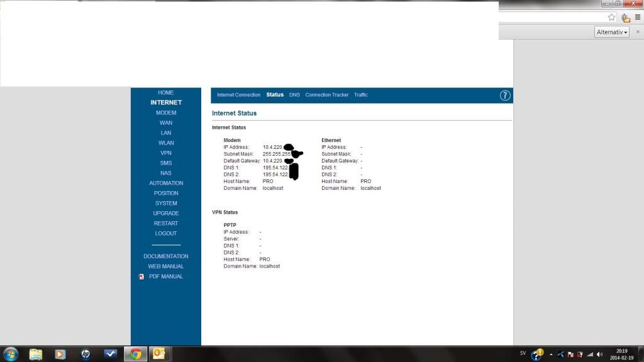Close the infobar with the small x
This screenshot has width=644, height=362.
(636, 32)
